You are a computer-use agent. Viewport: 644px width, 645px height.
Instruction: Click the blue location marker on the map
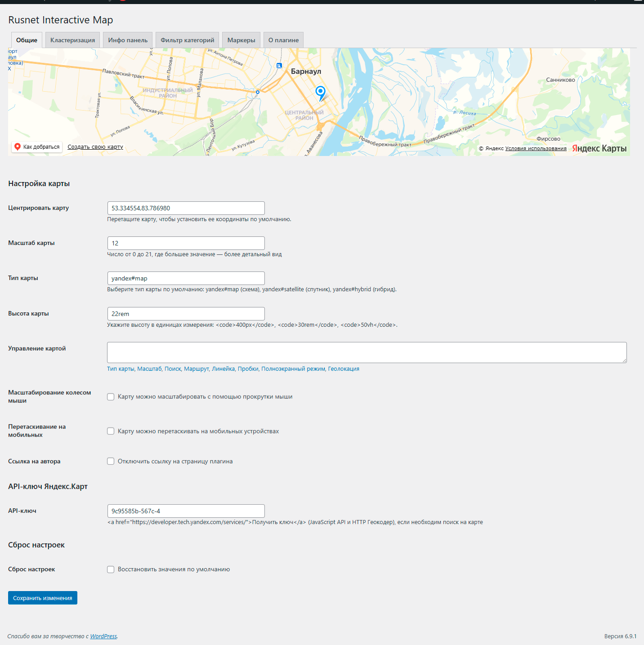click(320, 93)
